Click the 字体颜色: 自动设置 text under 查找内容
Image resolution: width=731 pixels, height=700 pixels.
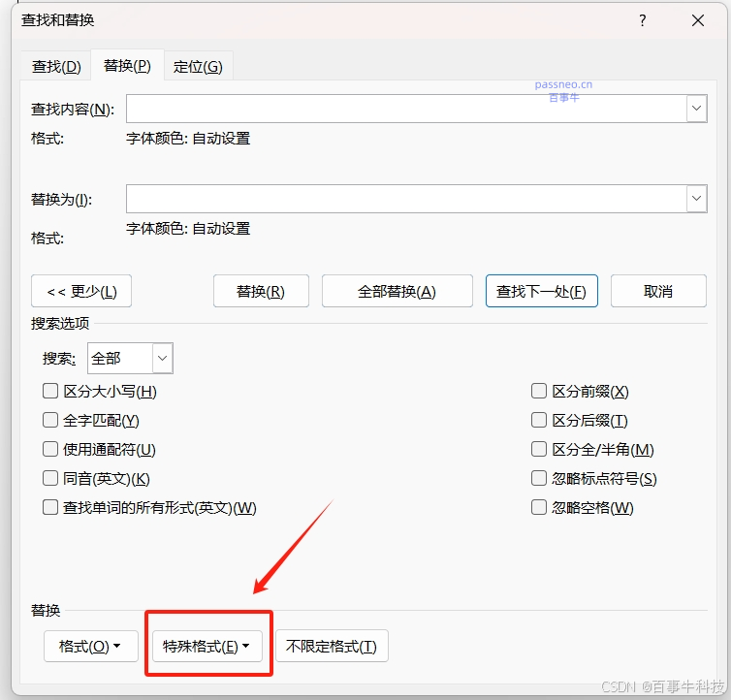(188, 139)
